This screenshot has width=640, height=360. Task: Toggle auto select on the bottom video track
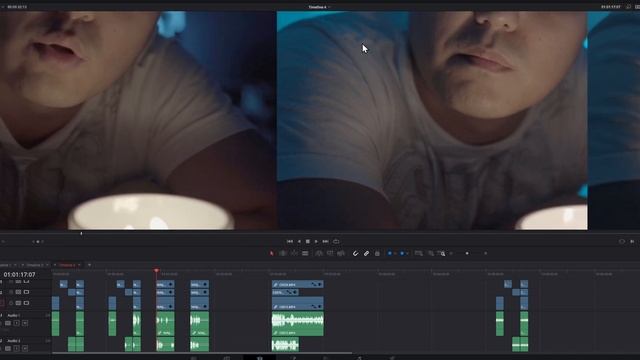18,303
